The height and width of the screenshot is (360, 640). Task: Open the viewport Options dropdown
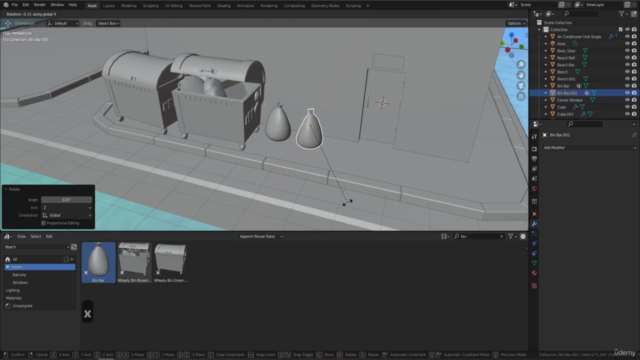pos(516,23)
